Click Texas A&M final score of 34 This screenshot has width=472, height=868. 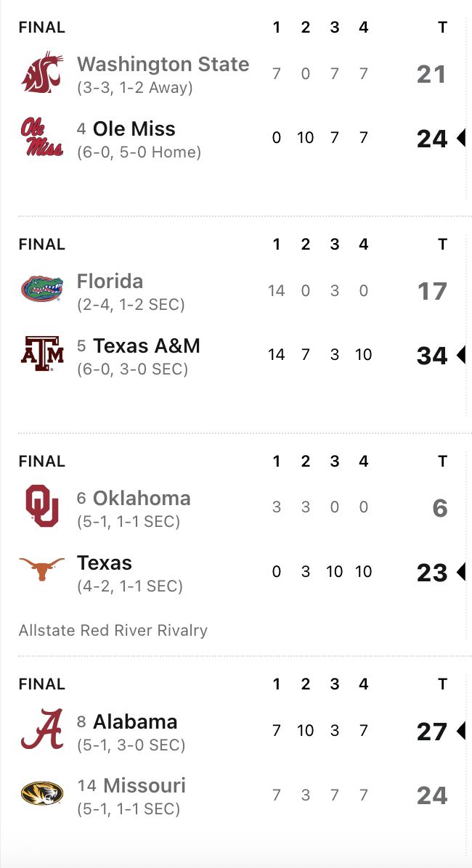pos(431,355)
